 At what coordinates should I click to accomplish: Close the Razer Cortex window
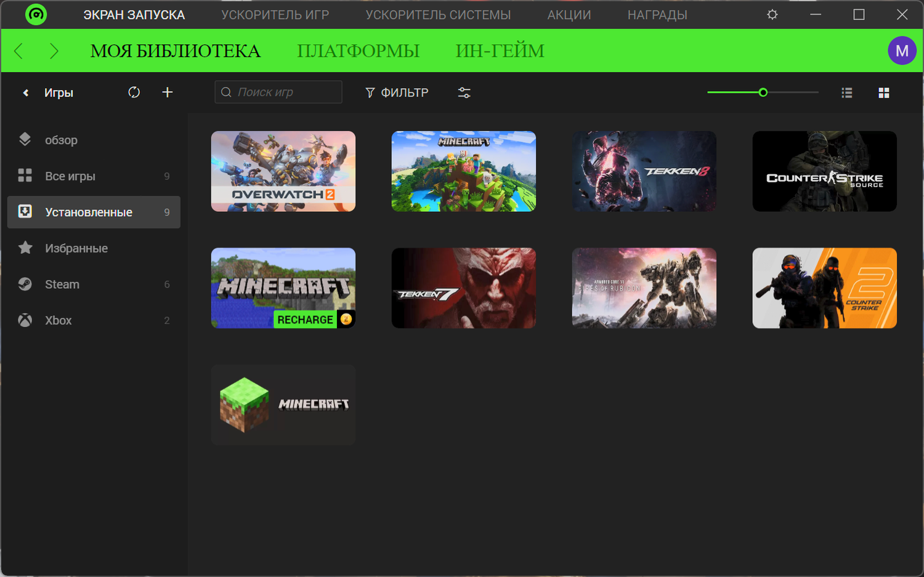902,14
